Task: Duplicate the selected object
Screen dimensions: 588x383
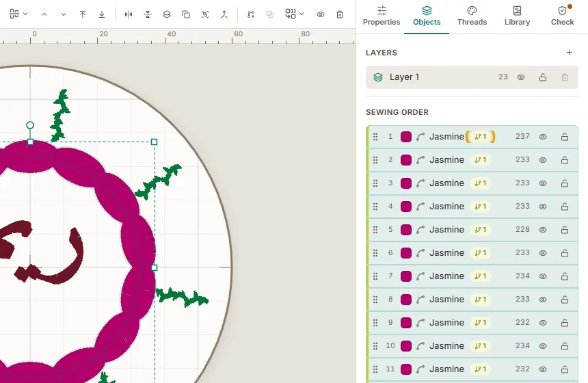Action: (185, 14)
